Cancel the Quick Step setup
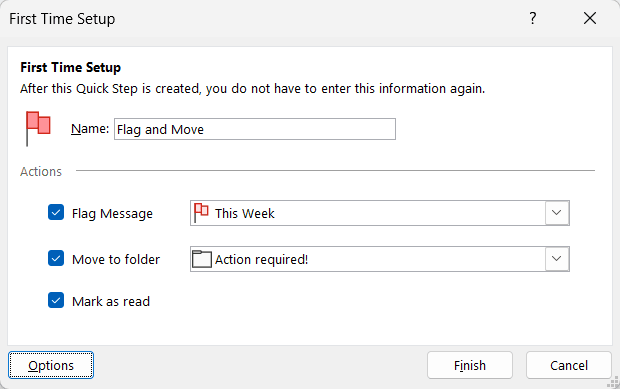This screenshot has width=620, height=389. [x=569, y=365]
